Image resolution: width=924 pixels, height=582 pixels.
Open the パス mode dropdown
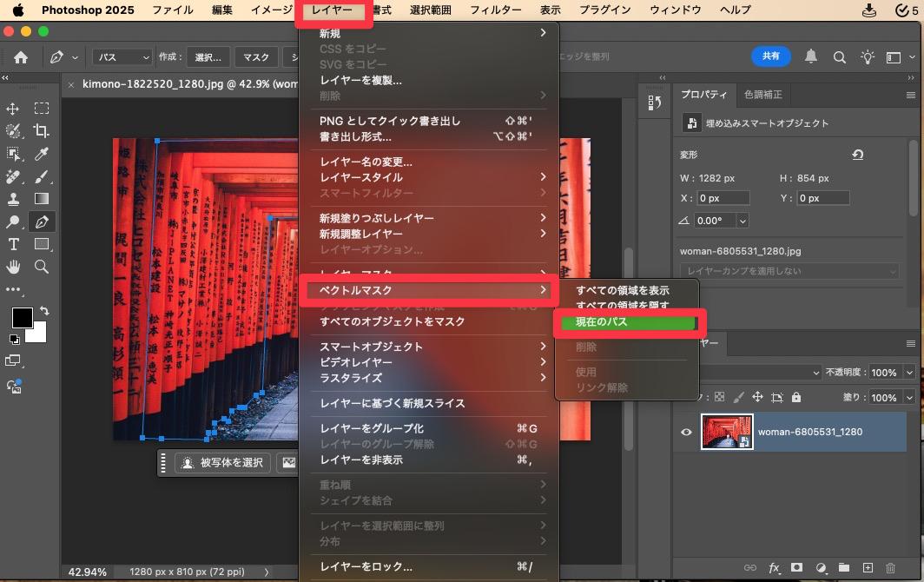click(x=123, y=57)
